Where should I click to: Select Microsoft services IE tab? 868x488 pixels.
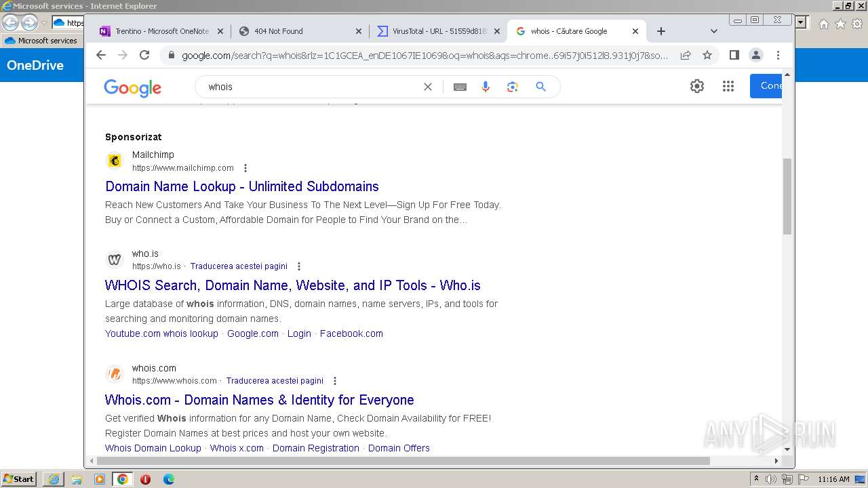pyautogui.click(x=42, y=41)
